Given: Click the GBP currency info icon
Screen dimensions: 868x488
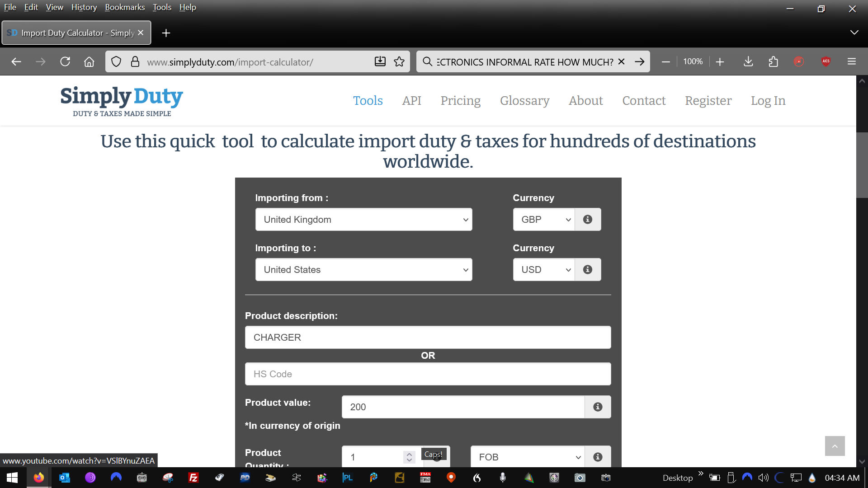Looking at the screenshot, I should click(x=587, y=220).
